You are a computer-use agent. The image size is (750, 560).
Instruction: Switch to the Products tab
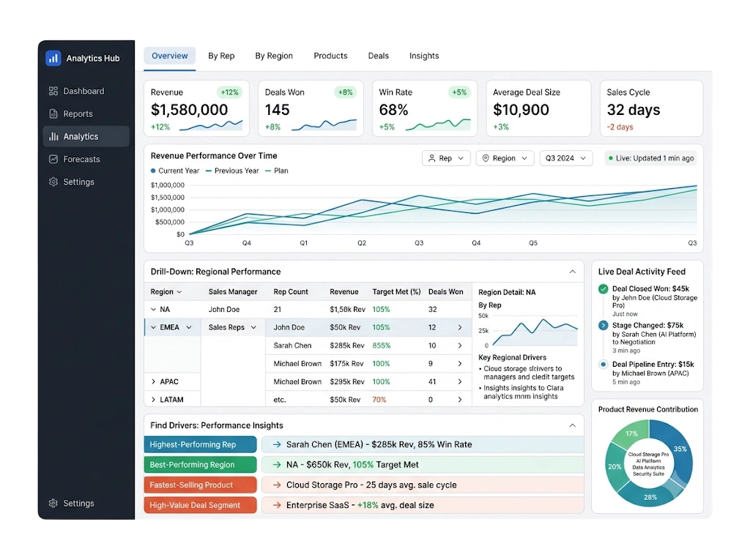pos(330,56)
